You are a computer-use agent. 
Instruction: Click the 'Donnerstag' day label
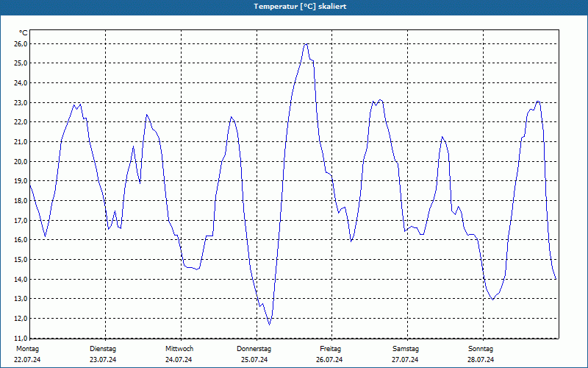tap(254, 349)
